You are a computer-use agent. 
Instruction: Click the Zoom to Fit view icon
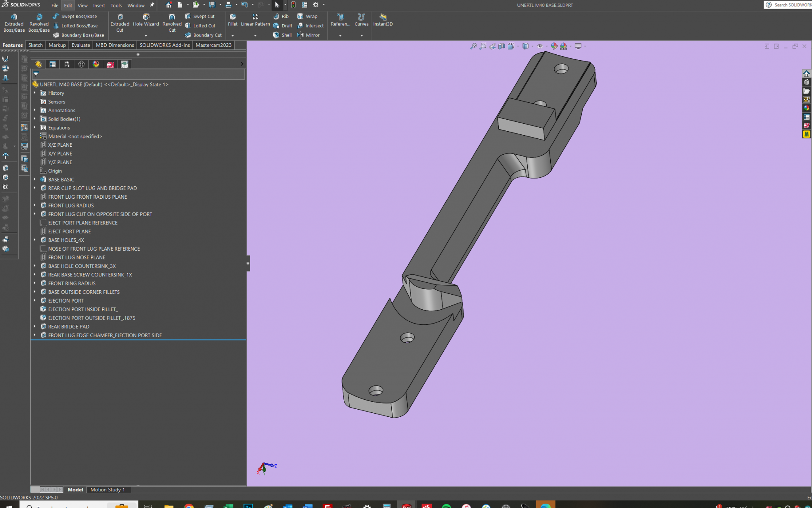click(x=473, y=46)
